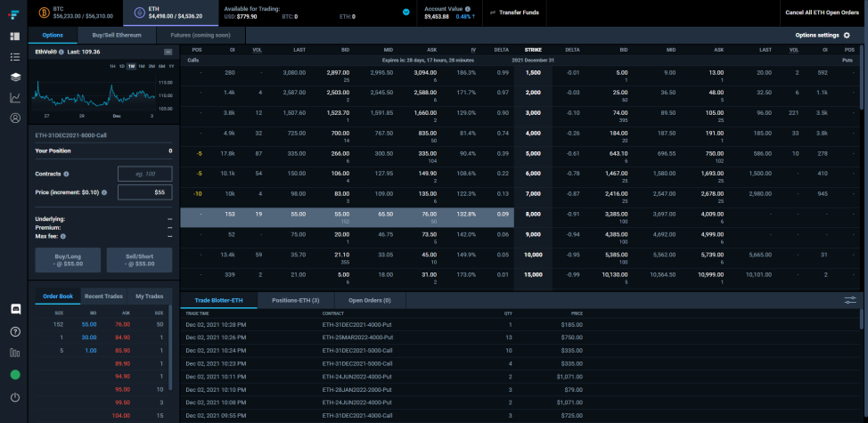Viewport: 868px width, 423px height.
Task: Focus the Price input field showing $55
Action: [x=145, y=192]
